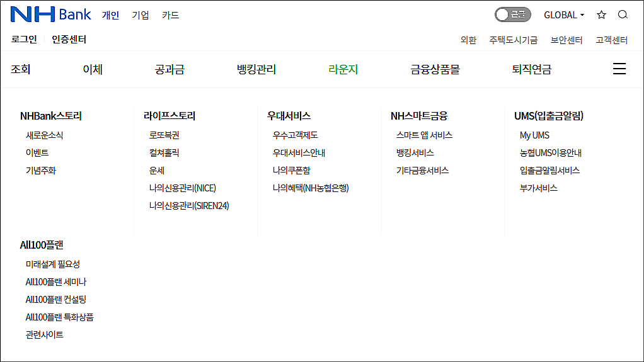Open the 인증센터 link
The width and height of the screenshot is (644, 362).
coord(69,40)
